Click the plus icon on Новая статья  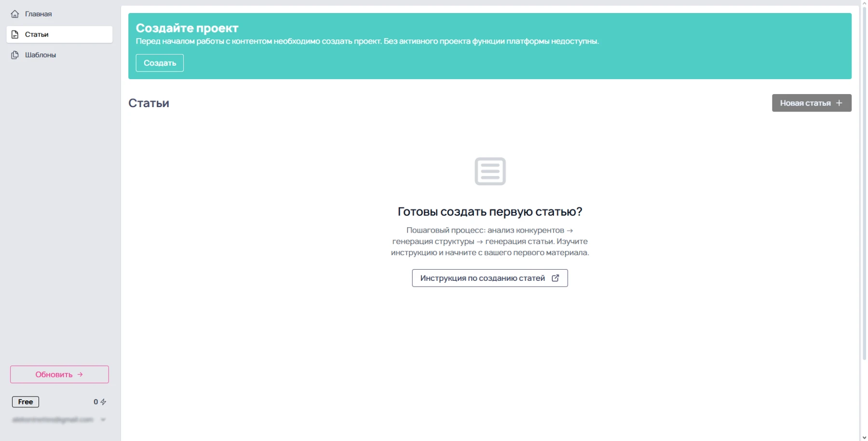[x=839, y=103]
